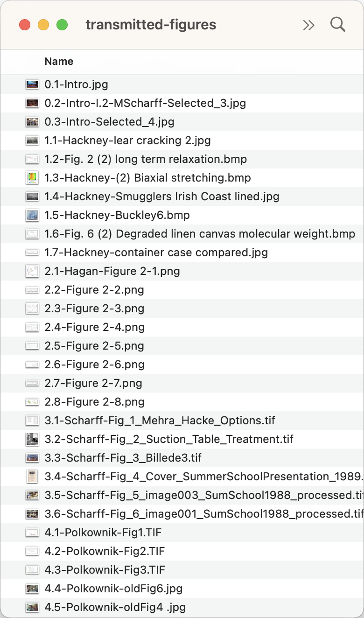
Task: Select 1.6-Fig. 6 Degraded linen canvas file
Action: 200,234
